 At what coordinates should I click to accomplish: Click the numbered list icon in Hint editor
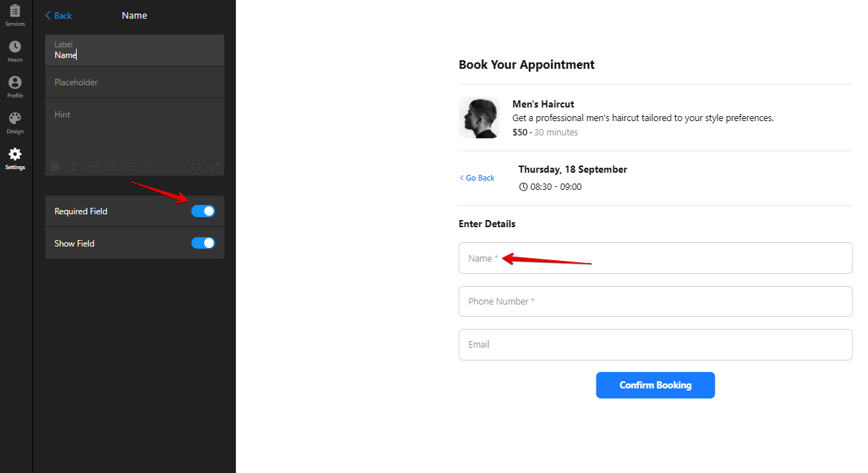point(130,167)
